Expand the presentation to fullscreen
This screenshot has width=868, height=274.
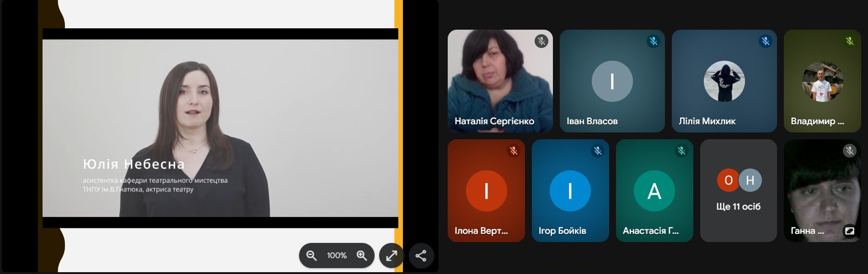[x=391, y=256]
